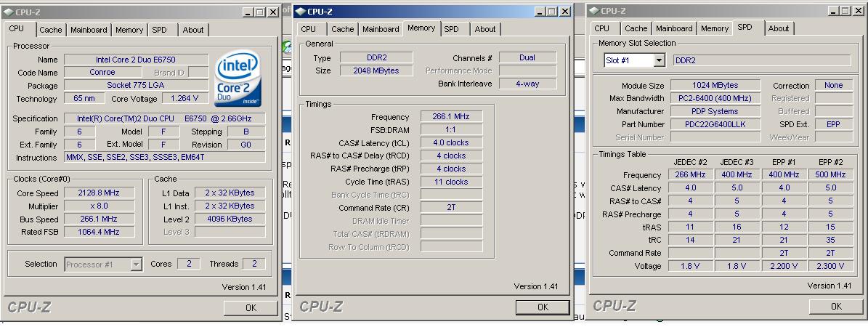Screen dimensions: 868x327
Task: Minimize the left CPU-Z window
Action: (248, 12)
